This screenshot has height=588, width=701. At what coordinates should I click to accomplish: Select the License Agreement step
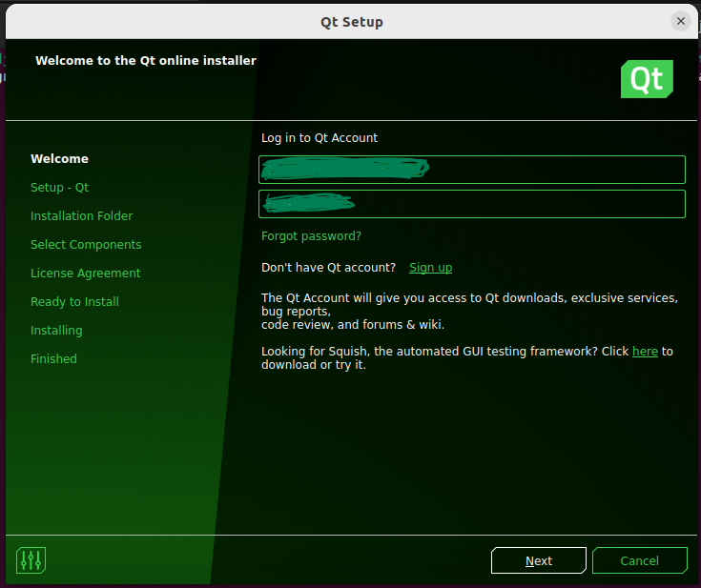pos(86,273)
